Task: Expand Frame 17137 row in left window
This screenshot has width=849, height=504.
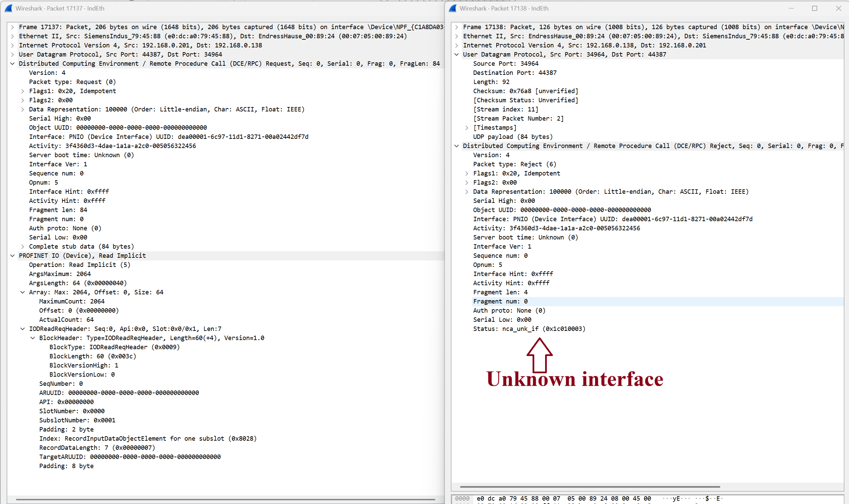Action: pos(12,27)
